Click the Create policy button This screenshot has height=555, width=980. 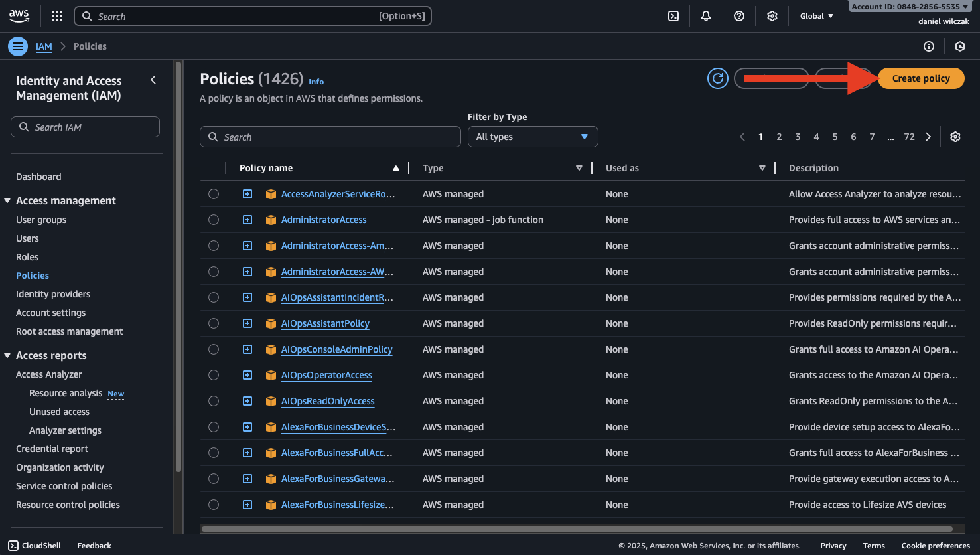(x=920, y=78)
